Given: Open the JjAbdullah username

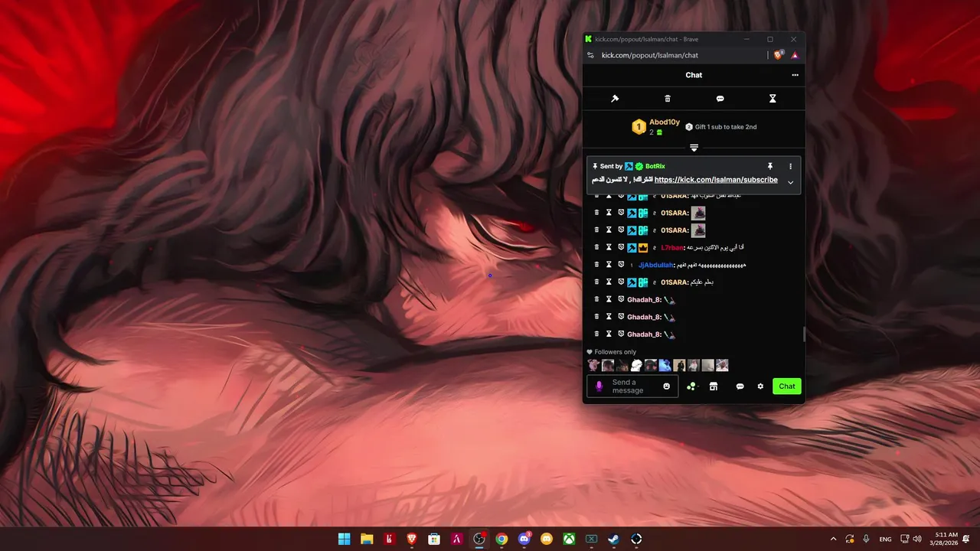Looking at the screenshot, I should (x=656, y=265).
